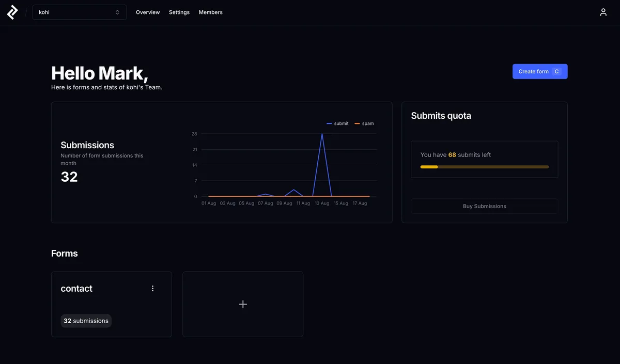Viewport: 620px width, 364px height.
Task: Click the plus tile to add a new form
Action: (x=243, y=304)
